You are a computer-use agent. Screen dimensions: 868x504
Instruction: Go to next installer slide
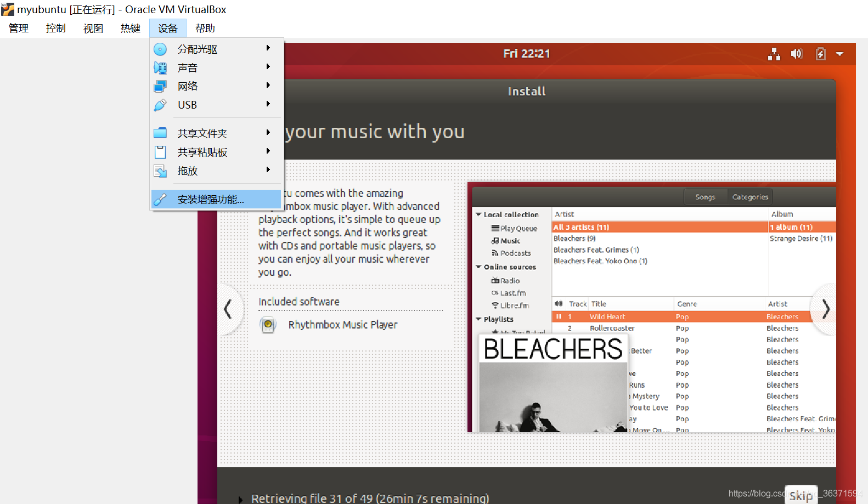tap(825, 309)
